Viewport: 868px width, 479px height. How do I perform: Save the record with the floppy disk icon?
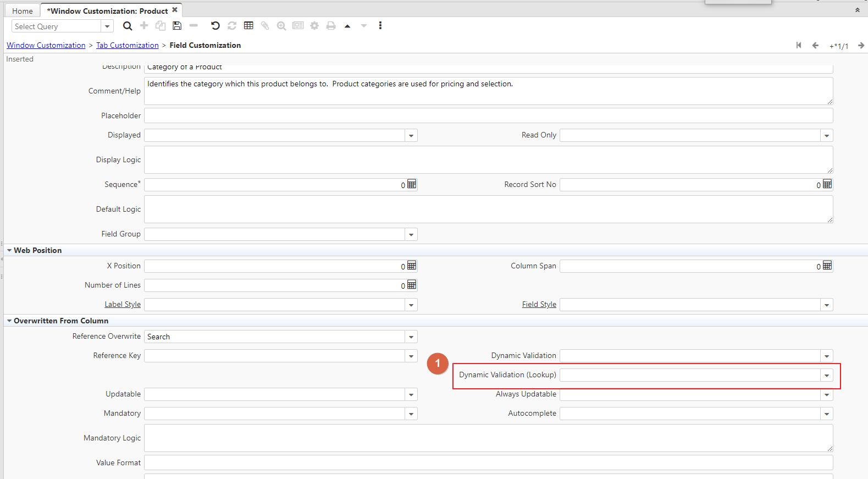click(x=177, y=26)
